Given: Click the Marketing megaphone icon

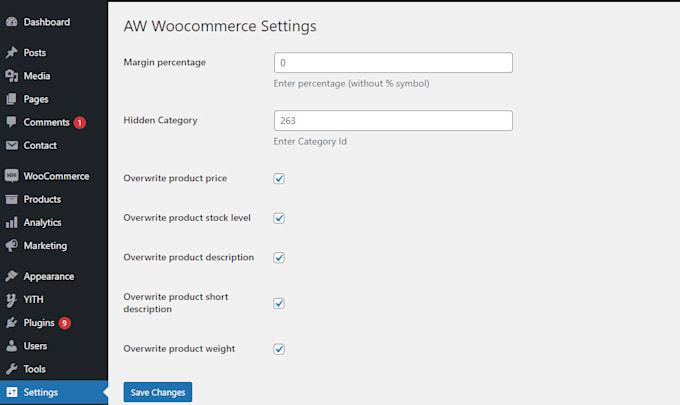Looking at the screenshot, I should pyautogui.click(x=12, y=245).
